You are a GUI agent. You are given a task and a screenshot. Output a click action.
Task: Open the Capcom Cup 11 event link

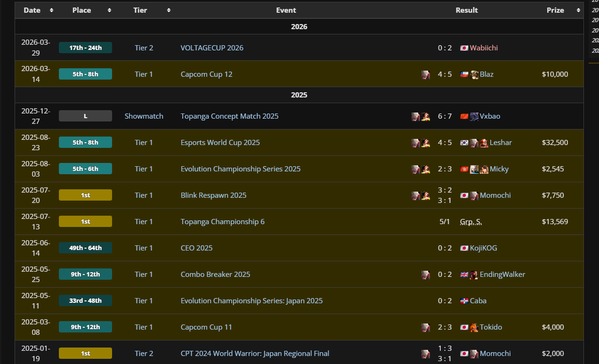(x=206, y=327)
